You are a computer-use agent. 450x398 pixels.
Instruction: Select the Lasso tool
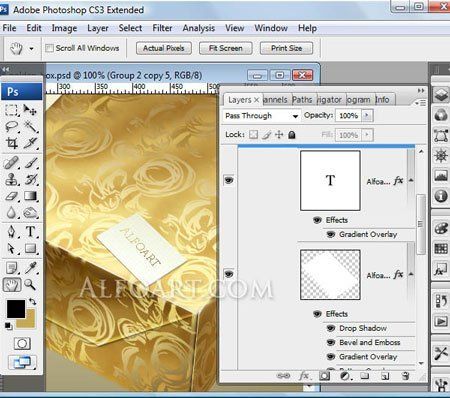coord(11,126)
